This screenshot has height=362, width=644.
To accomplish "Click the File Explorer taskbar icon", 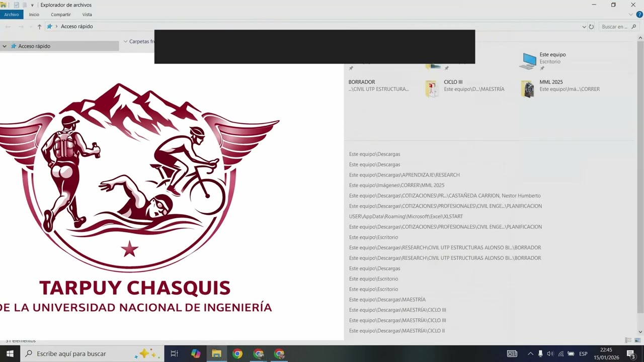I will 216,354.
